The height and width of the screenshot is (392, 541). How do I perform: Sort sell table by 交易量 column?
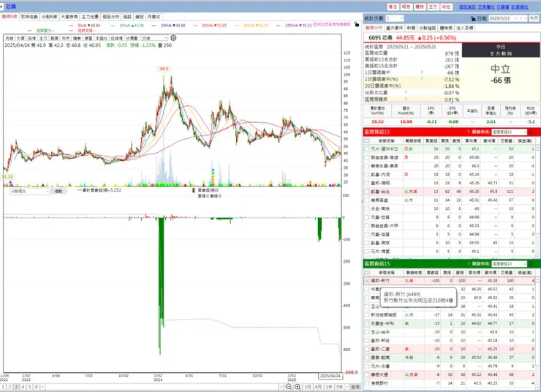coord(507,273)
